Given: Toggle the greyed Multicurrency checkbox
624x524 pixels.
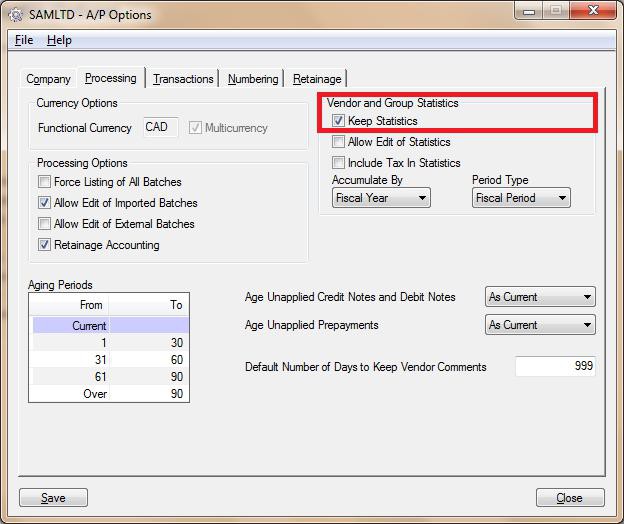Looking at the screenshot, I should point(195,128).
